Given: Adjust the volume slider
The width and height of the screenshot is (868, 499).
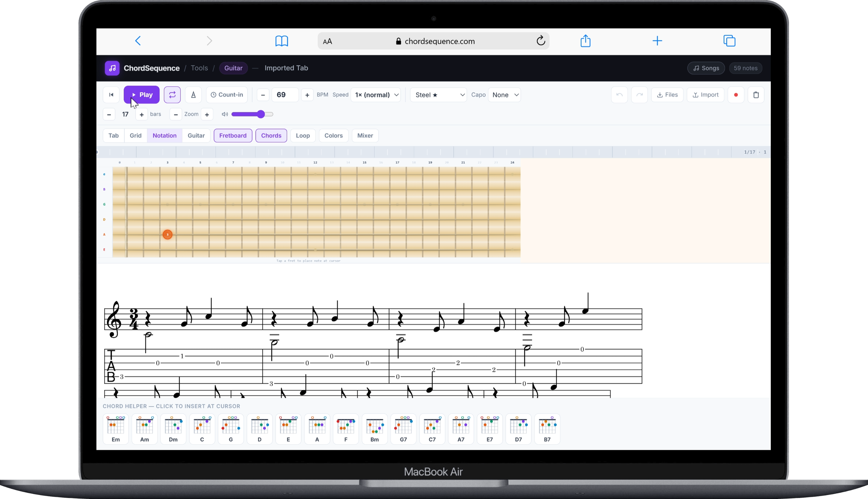Looking at the screenshot, I should [252, 114].
